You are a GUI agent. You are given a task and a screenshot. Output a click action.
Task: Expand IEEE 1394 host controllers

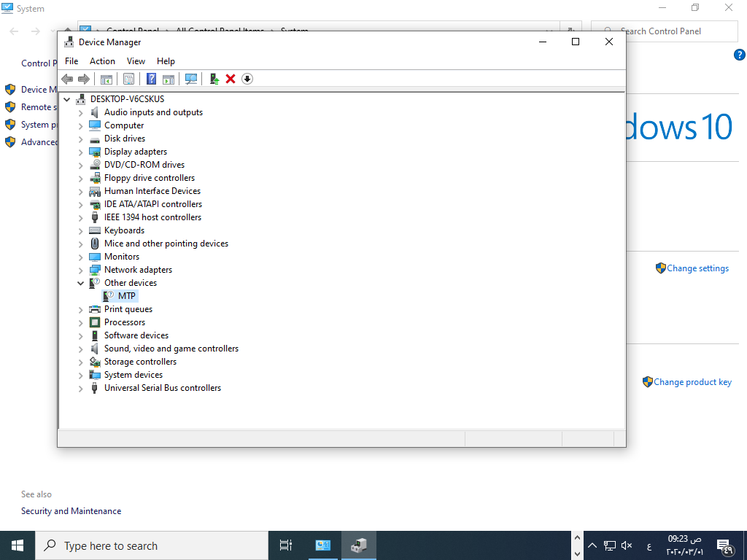[x=80, y=218]
